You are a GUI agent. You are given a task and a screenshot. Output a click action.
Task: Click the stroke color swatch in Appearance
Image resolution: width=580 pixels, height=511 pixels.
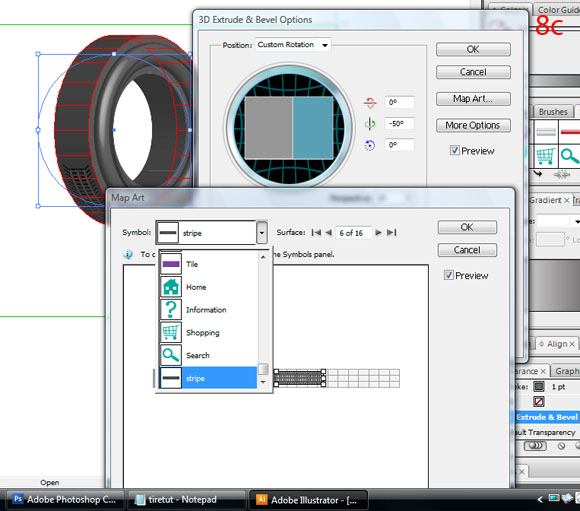click(x=539, y=387)
